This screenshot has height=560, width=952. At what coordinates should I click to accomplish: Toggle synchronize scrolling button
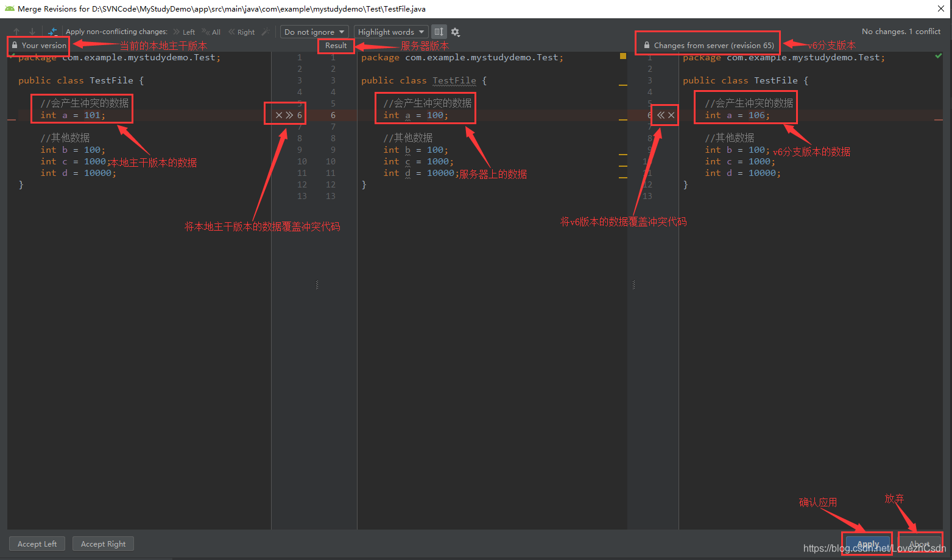coord(439,32)
